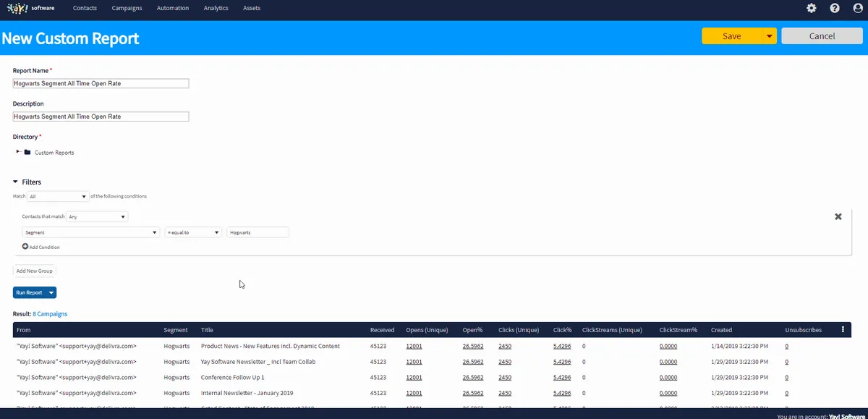This screenshot has height=419, width=868.
Task: Click the Add Condition plus icon
Action: (x=25, y=247)
